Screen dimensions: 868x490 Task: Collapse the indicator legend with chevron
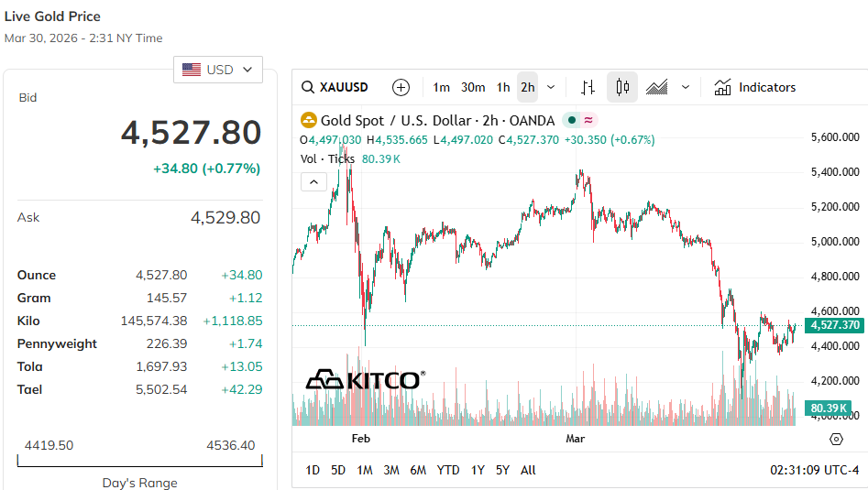tap(313, 181)
